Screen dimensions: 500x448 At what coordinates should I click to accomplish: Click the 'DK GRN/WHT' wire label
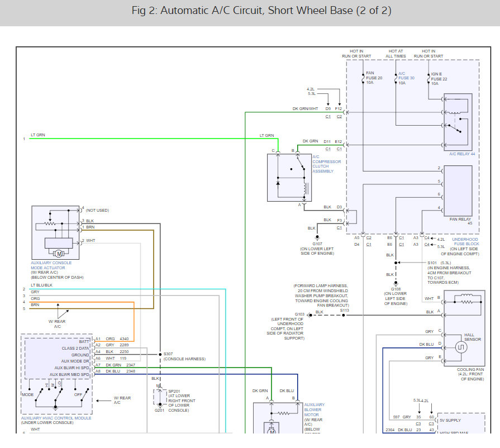click(305, 109)
